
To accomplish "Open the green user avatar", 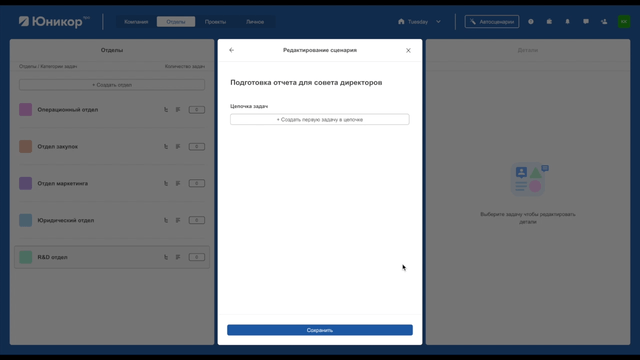I will pyautogui.click(x=624, y=22).
